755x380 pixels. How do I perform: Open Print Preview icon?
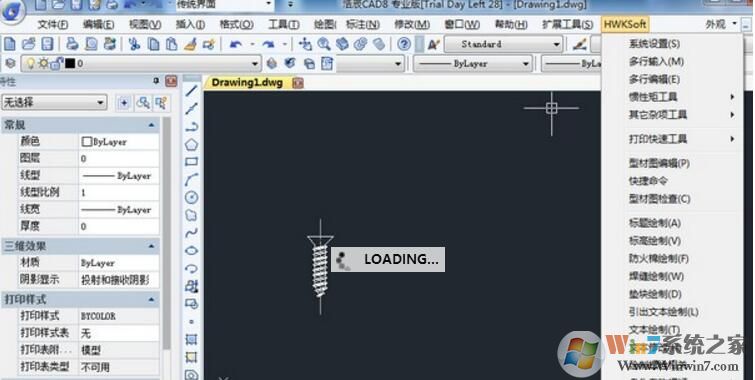pos(91,45)
